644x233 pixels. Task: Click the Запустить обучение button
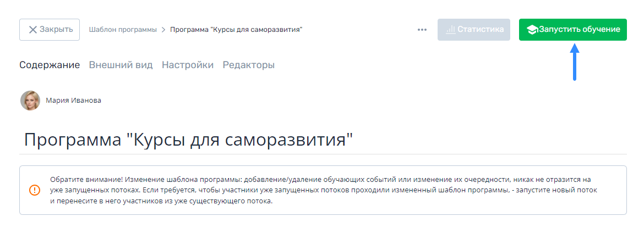point(573,30)
